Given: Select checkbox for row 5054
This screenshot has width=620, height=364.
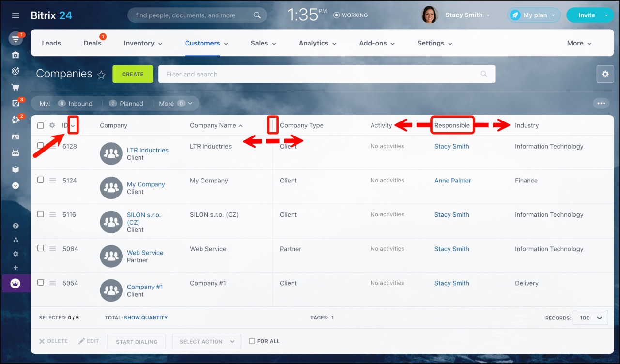Looking at the screenshot, I should coord(41,283).
